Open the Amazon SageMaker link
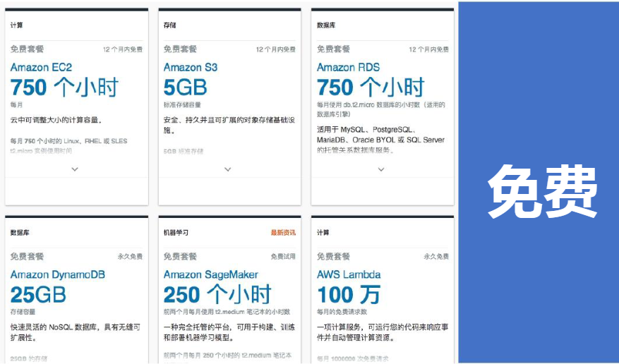 (211, 274)
